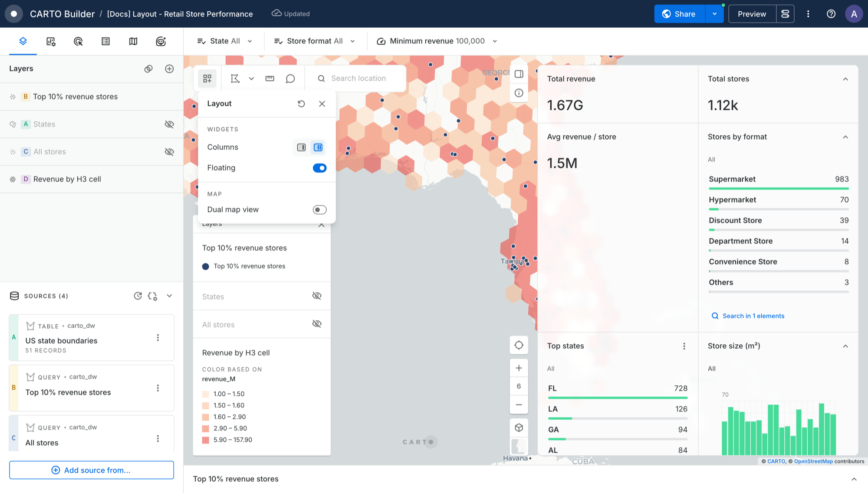Screen dimensions: 868x493
Task: Collapse the Stores by format widget
Action: tap(845, 137)
